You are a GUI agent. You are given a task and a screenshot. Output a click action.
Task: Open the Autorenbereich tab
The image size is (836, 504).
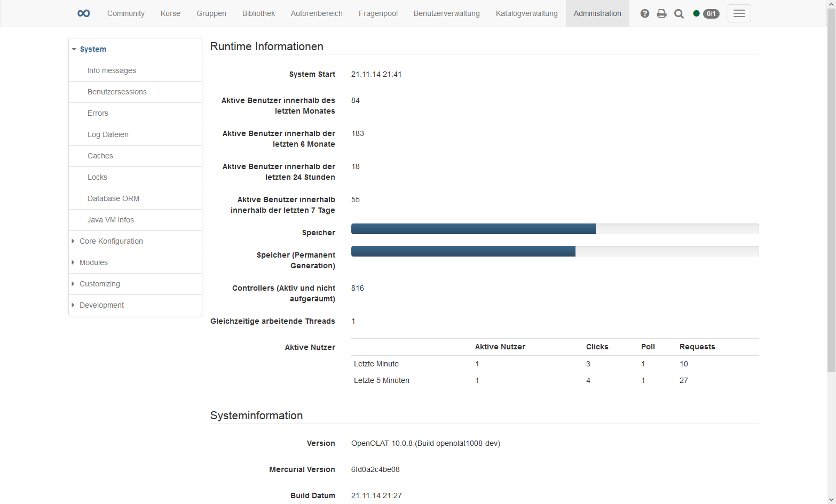tap(317, 13)
